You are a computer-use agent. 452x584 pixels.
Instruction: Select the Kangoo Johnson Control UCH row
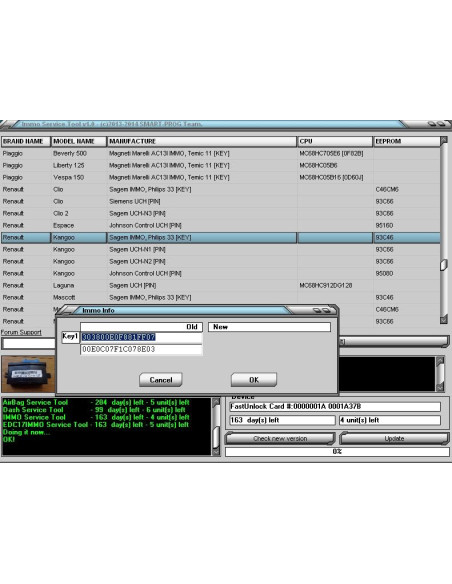pyautogui.click(x=220, y=273)
